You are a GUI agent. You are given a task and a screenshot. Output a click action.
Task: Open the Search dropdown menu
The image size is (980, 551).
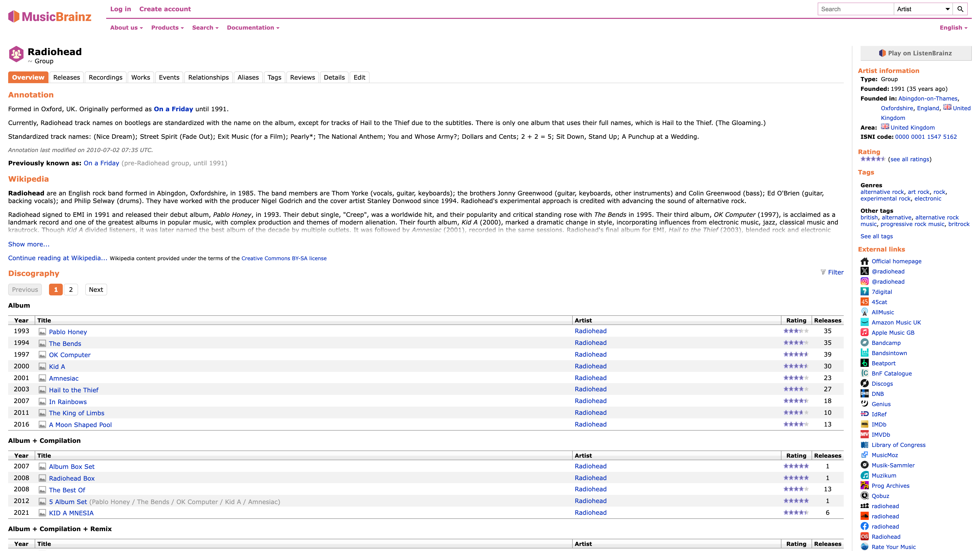(x=205, y=28)
